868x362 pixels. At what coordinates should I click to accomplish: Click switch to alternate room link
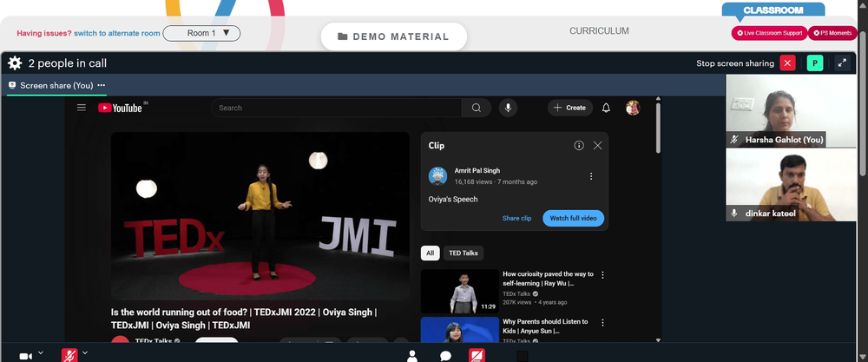click(x=117, y=33)
